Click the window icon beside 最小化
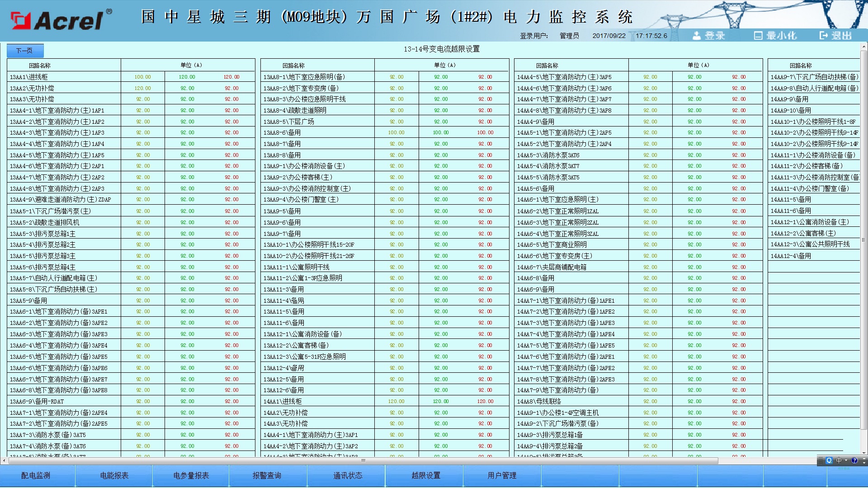868x488 pixels. (x=758, y=36)
